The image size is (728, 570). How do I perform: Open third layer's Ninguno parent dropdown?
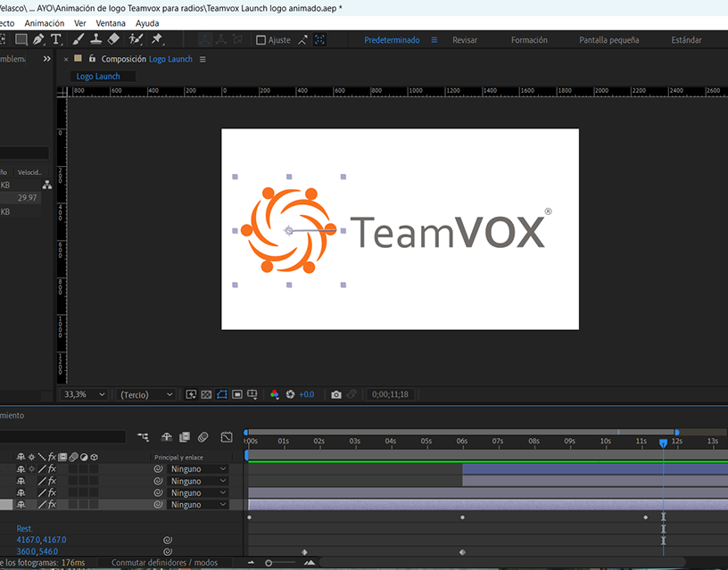198,493
